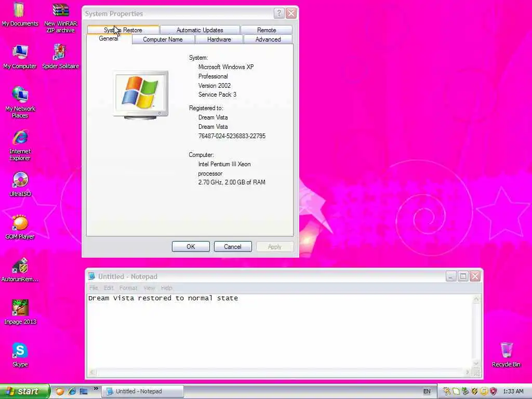Viewport: 532px width, 399px height.
Task: Minimize the Notepad window
Action: tap(450, 276)
